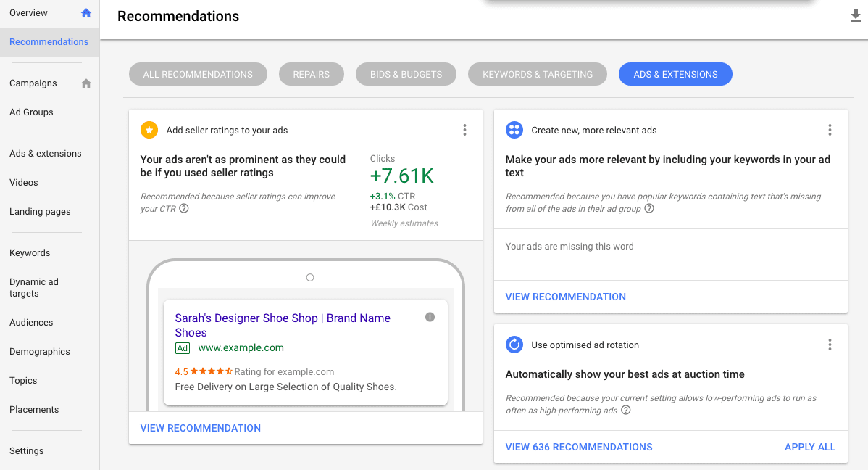
Task: Click the blue four-dot relevant ads icon
Action: [x=514, y=130]
